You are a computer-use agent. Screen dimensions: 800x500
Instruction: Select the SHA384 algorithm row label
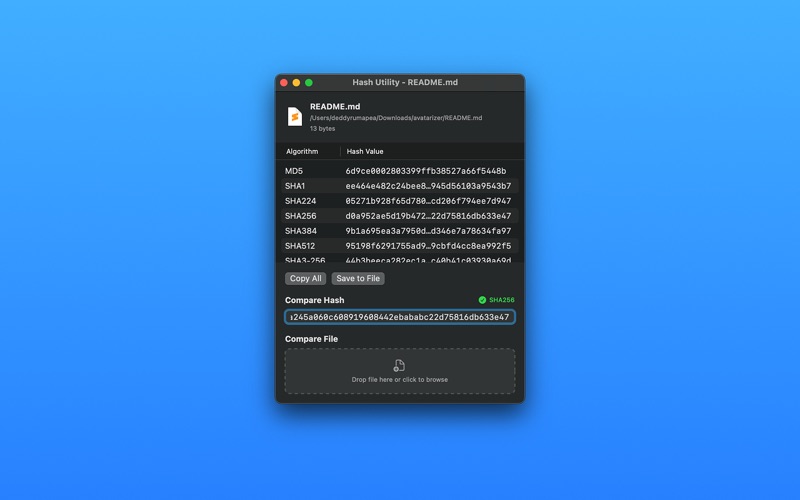click(x=301, y=231)
